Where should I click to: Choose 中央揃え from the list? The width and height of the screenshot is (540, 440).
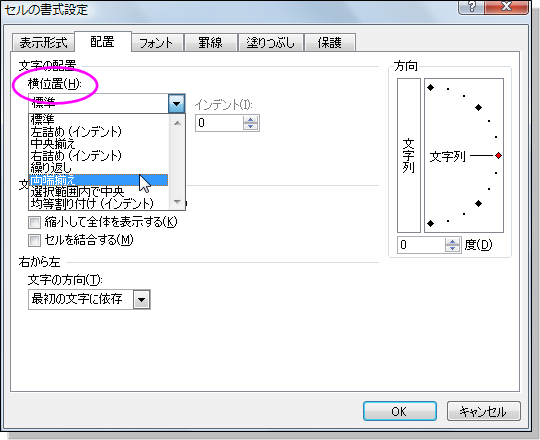(53, 144)
